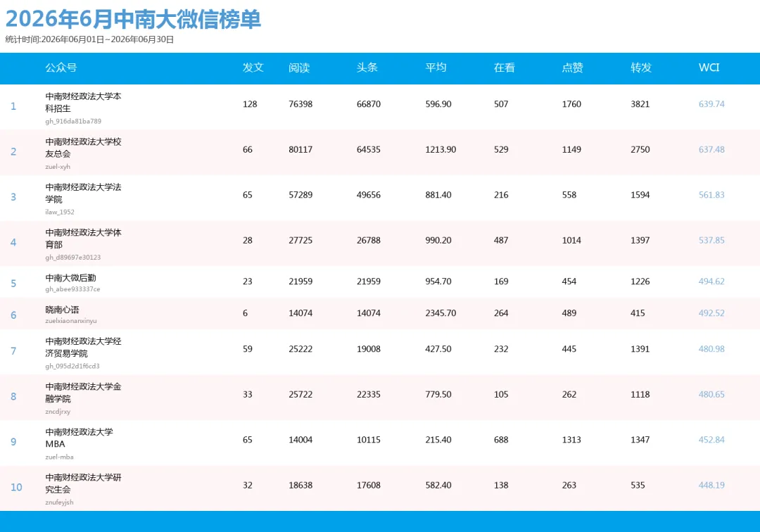760x532 pixels.
Task: Click account ID ilaw_1952
Action: (x=60, y=212)
